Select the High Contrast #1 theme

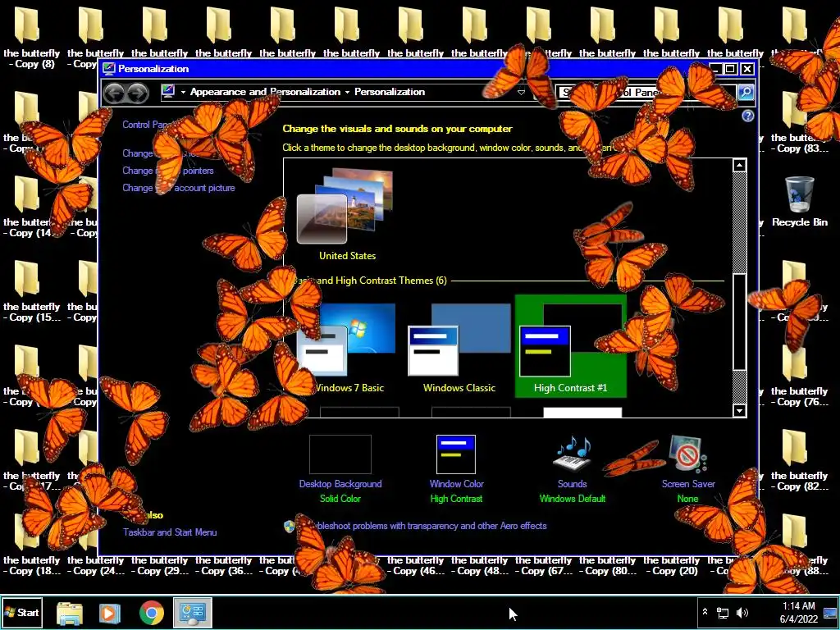[571, 346]
